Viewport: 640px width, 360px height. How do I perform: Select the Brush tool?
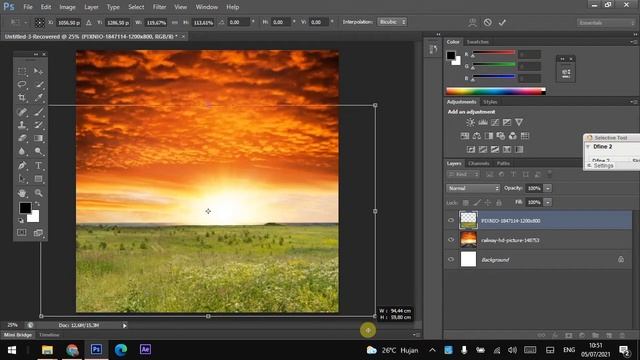tap(38, 111)
